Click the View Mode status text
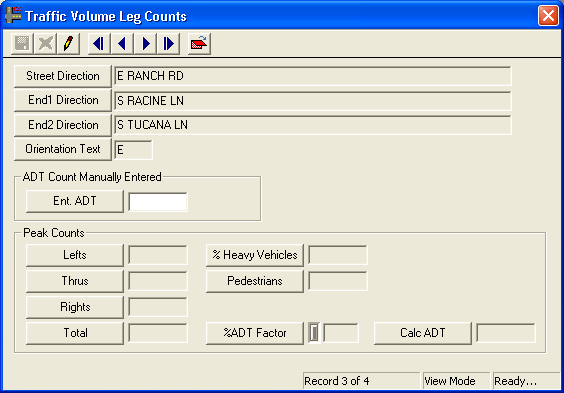Viewport: 564px width, 393px height. point(450,381)
